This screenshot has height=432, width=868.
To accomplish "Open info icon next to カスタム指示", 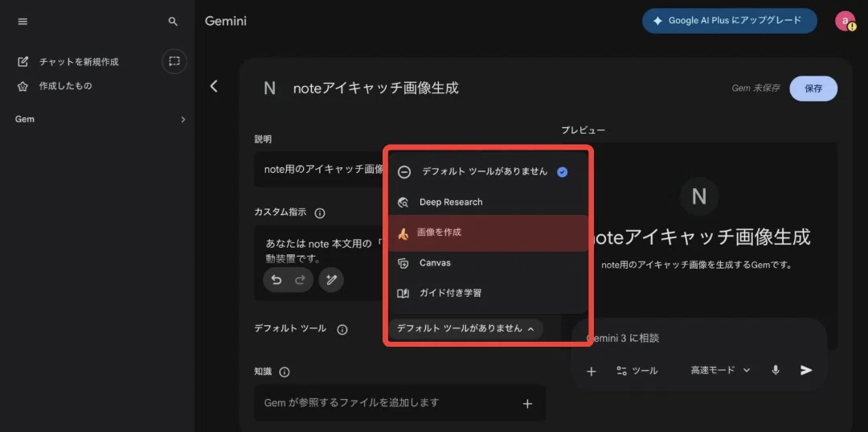I will click(x=319, y=212).
